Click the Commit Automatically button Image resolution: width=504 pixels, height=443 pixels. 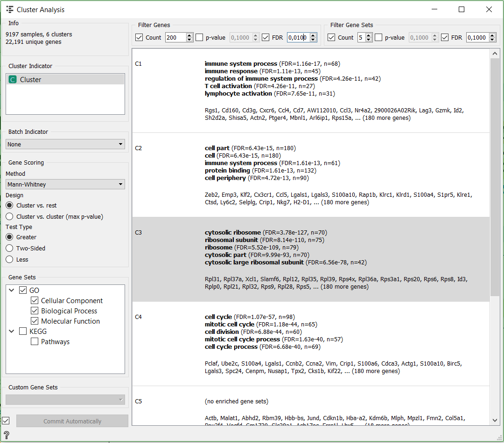[72, 421]
